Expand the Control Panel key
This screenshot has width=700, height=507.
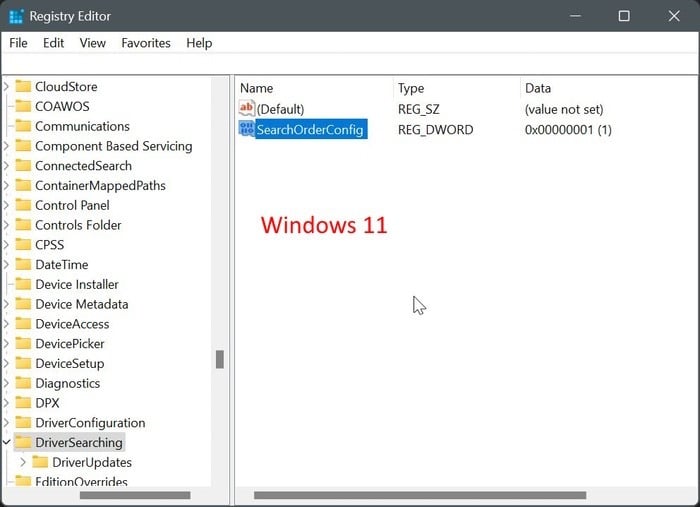6,205
